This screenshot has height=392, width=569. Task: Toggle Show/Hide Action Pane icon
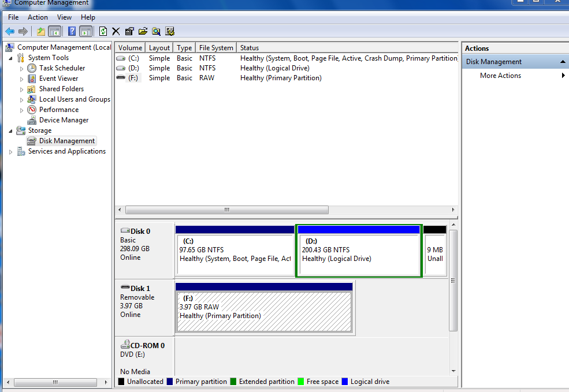pyautogui.click(x=86, y=32)
